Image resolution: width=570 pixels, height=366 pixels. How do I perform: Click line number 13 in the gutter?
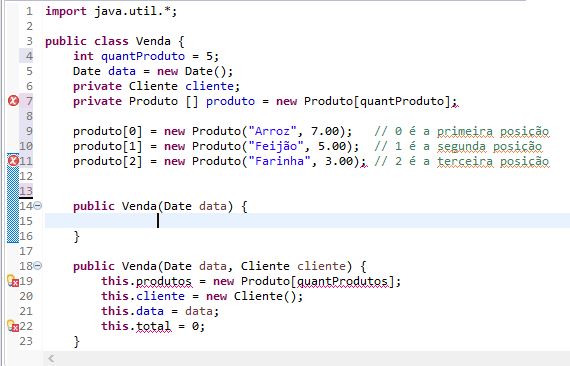[26, 191]
